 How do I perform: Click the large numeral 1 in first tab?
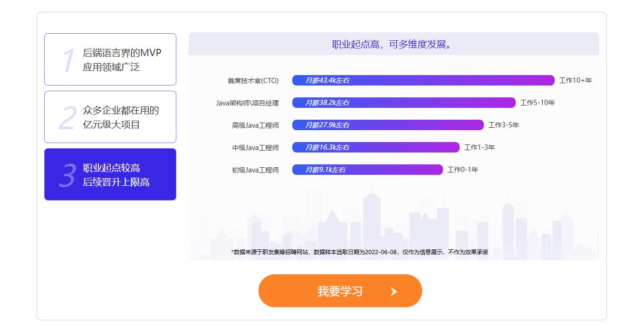(x=68, y=61)
